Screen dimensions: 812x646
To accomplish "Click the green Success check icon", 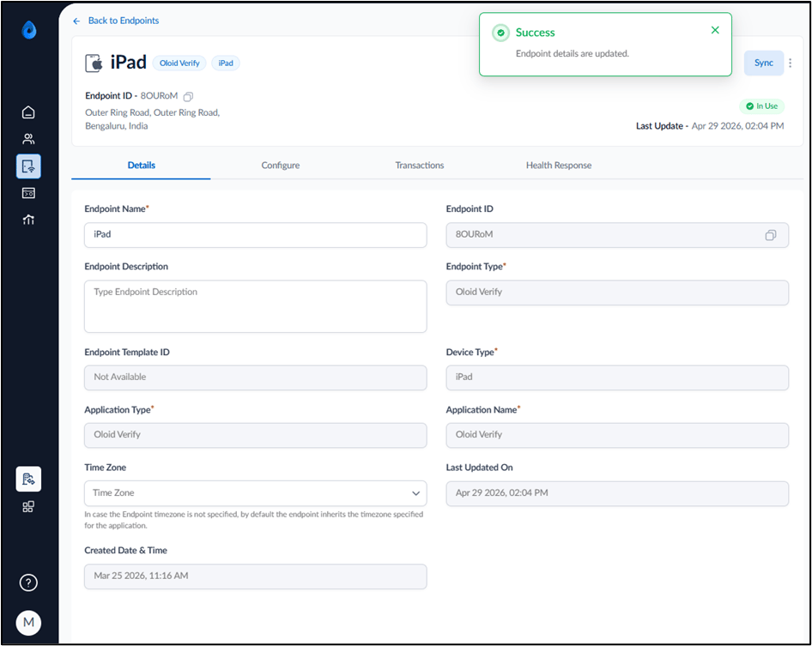I will [x=500, y=33].
